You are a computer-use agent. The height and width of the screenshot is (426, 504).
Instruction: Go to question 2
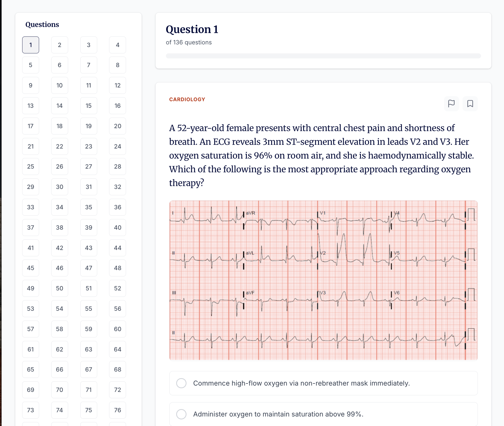coord(60,45)
